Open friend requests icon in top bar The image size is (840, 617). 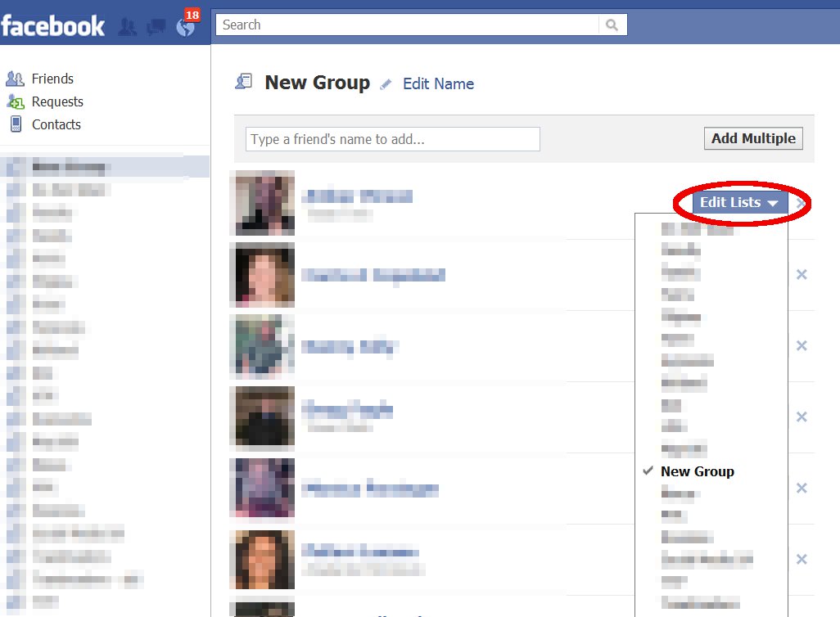[127, 27]
